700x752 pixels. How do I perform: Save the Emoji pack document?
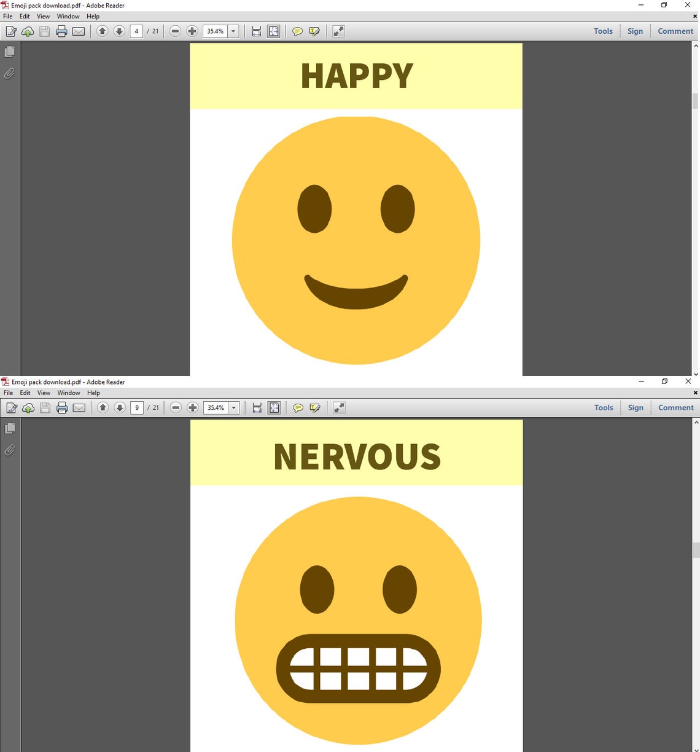point(44,31)
